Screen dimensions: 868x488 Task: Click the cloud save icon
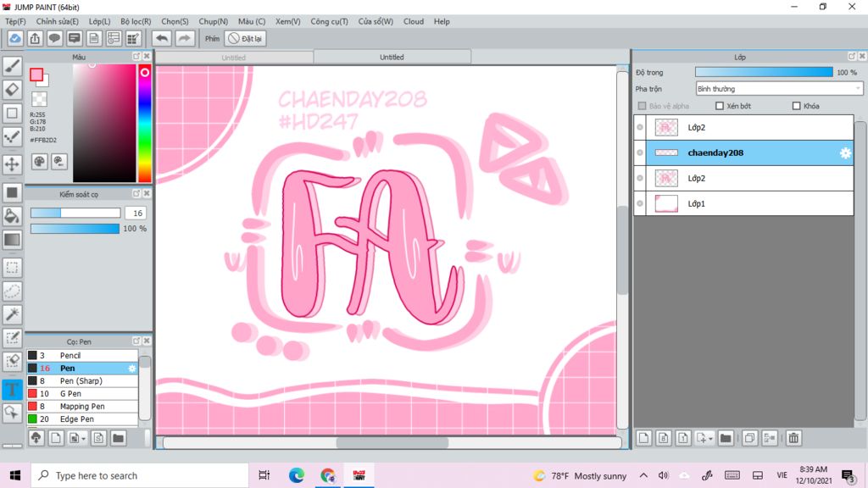(x=15, y=38)
